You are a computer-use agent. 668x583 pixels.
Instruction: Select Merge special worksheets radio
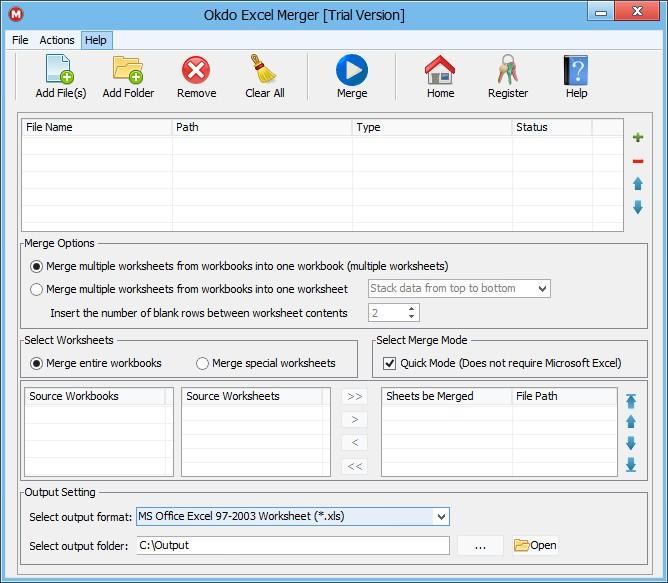point(202,364)
